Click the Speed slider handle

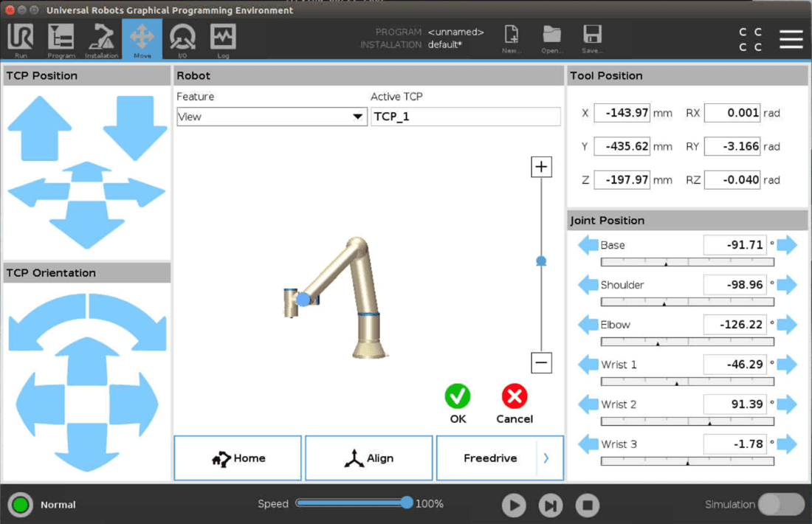pos(407,503)
